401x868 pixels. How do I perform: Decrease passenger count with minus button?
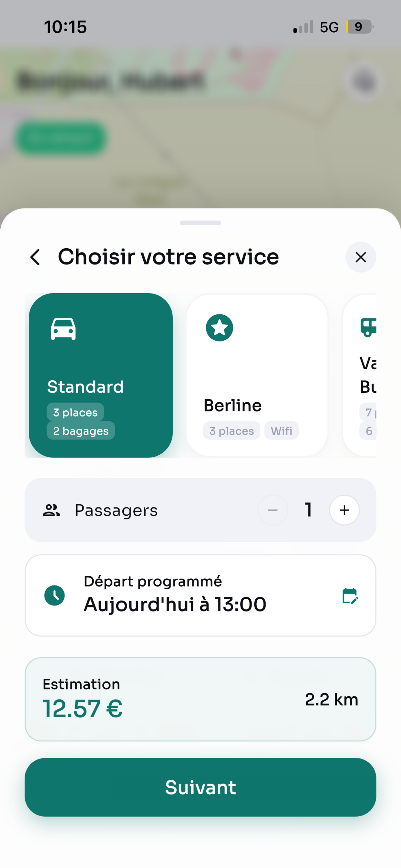(x=272, y=510)
